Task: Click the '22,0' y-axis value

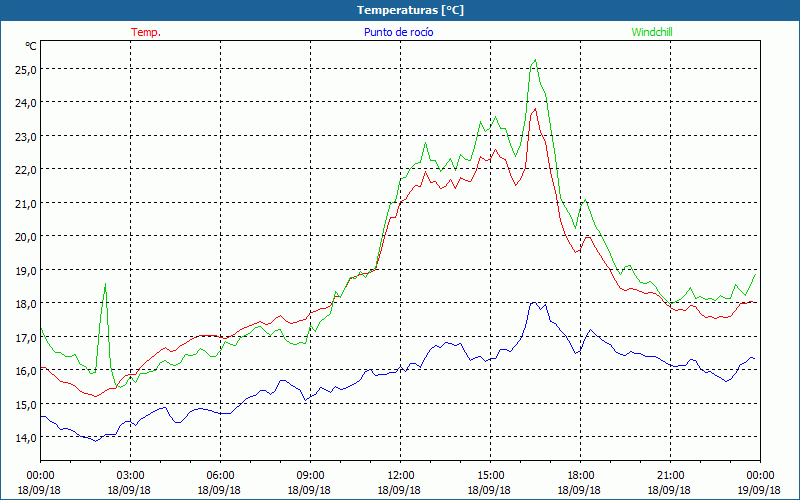Action: coord(27,169)
